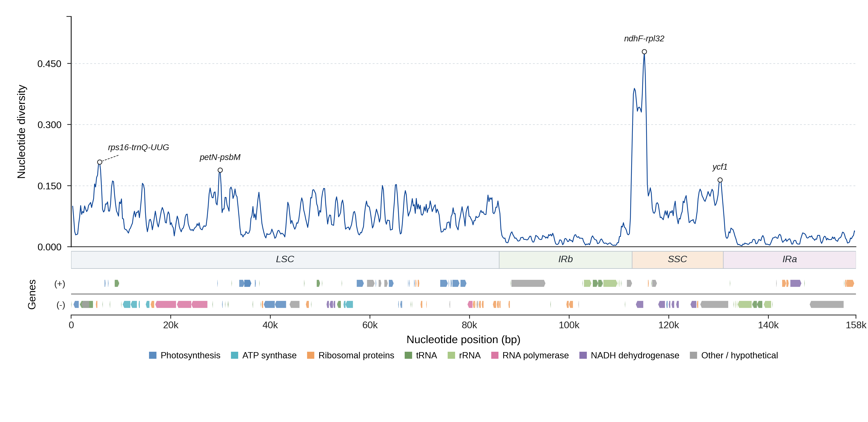Click the 80k x-axis tick label
This screenshot has height=422, width=868.
coord(469,325)
